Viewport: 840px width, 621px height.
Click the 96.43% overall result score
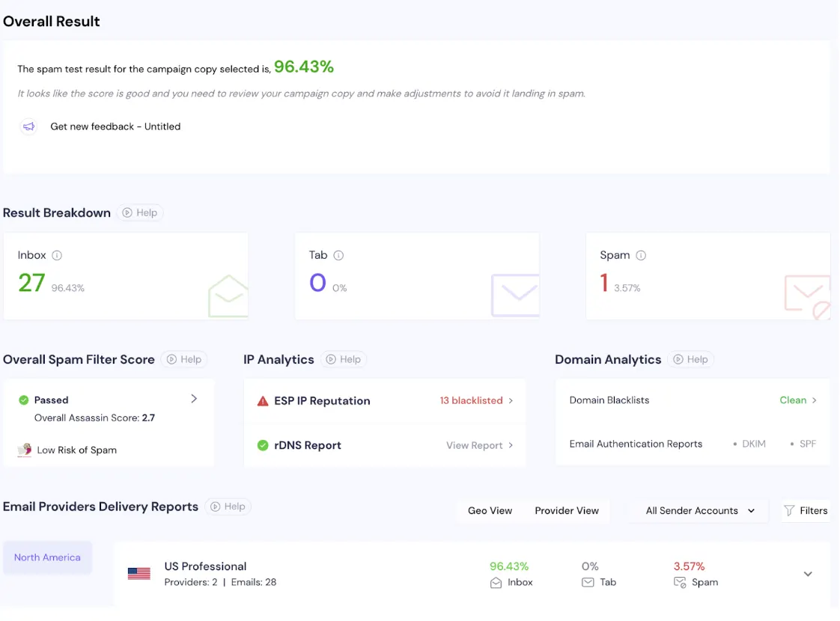point(304,67)
